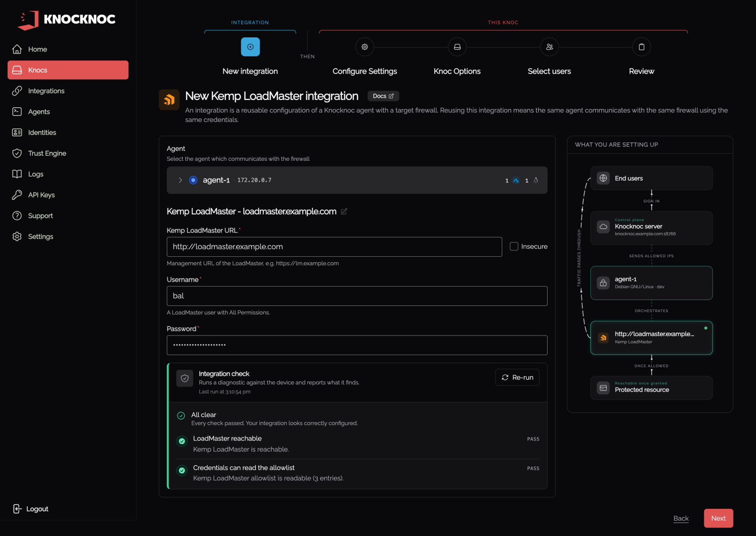Click the Review step label
The height and width of the screenshot is (536, 756).
(x=642, y=71)
